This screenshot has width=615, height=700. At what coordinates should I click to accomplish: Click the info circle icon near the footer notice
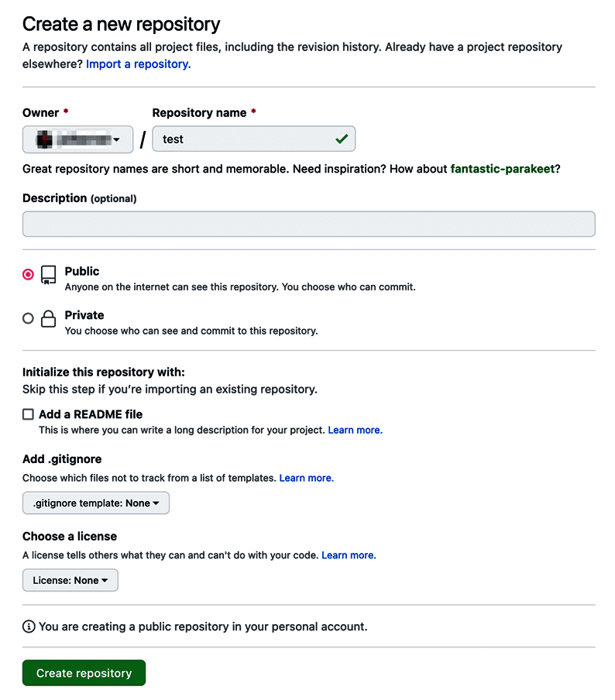29,626
